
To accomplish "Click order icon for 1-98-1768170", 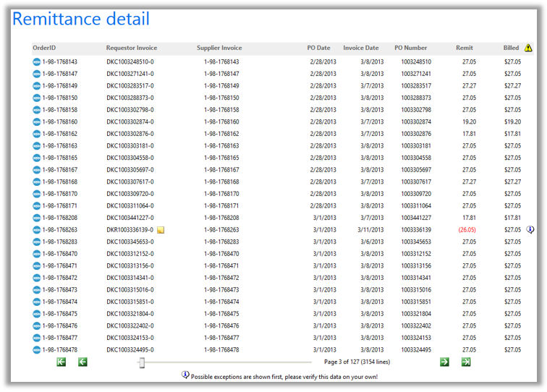I will (37, 194).
